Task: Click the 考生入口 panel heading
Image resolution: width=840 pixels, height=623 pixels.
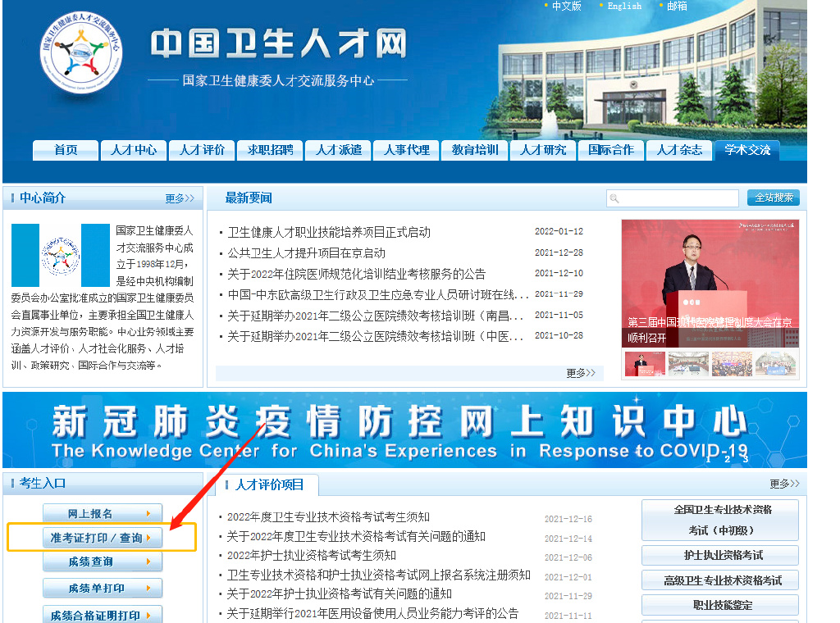Action: click(x=43, y=484)
